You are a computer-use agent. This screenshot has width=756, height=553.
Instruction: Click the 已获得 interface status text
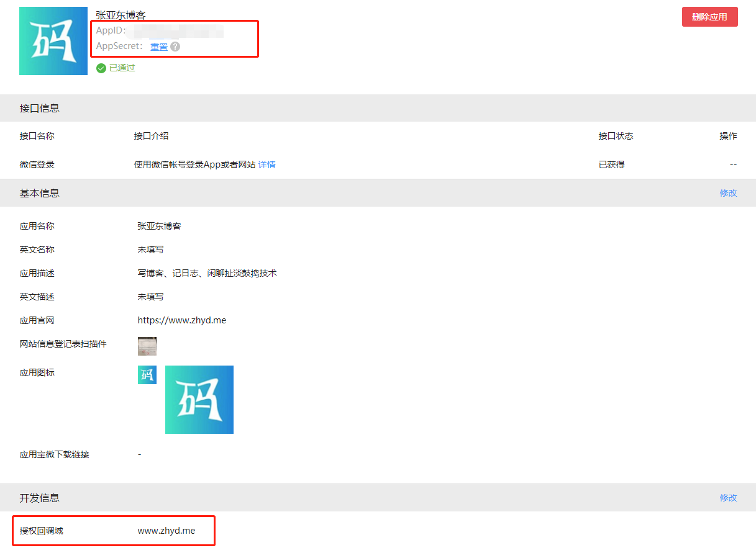coord(611,164)
